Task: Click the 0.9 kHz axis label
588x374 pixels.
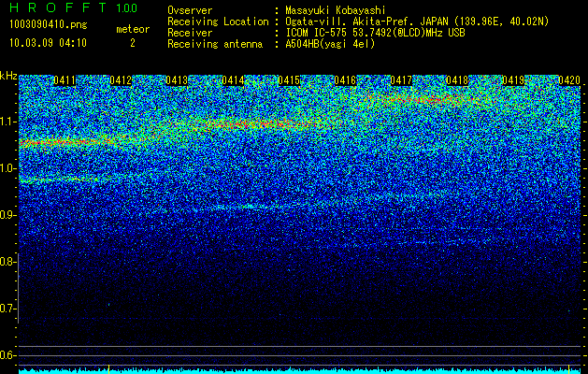Action: click(8, 215)
